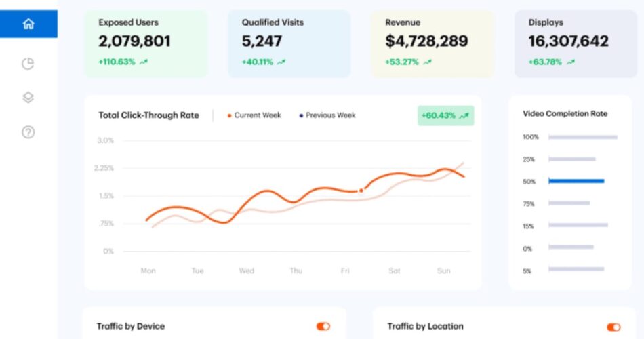Click the +60.43% growth badge
This screenshot has height=339, width=644.
pyautogui.click(x=445, y=116)
